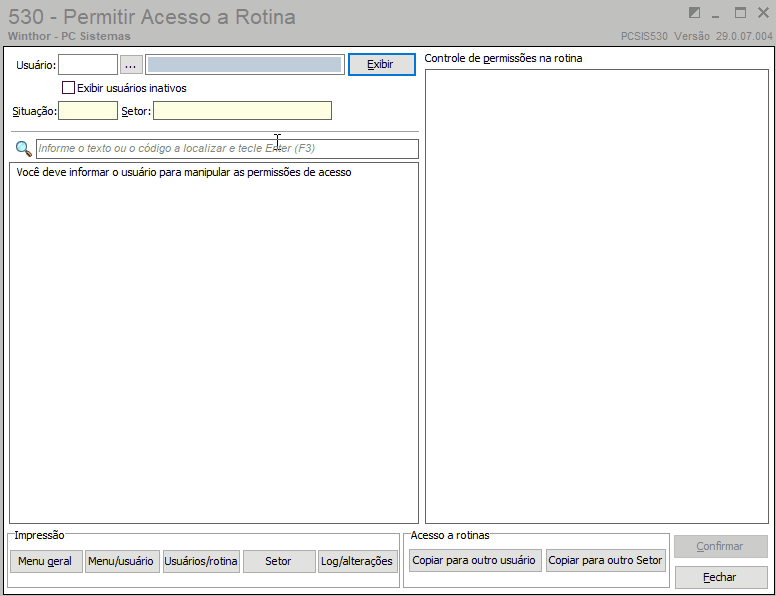The height and width of the screenshot is (596, 776).
Task: Click the Exibir button
Action: 382,65
